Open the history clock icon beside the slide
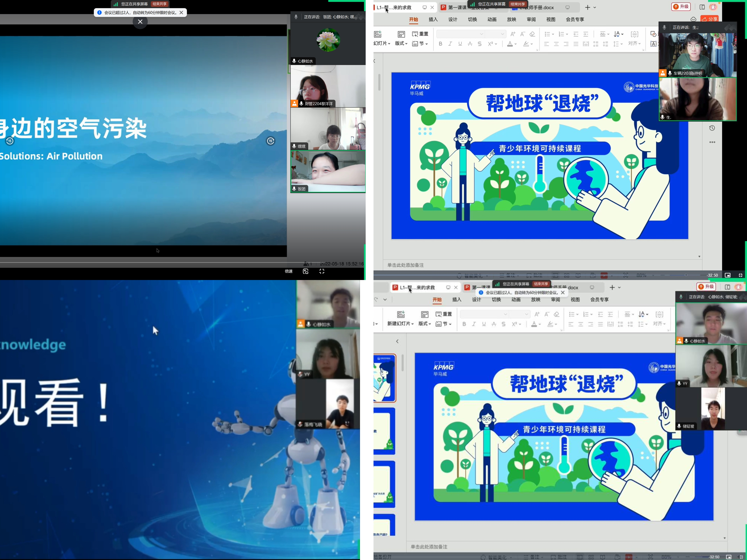This screenshot has height=560, width=747. tap(712, 128)
